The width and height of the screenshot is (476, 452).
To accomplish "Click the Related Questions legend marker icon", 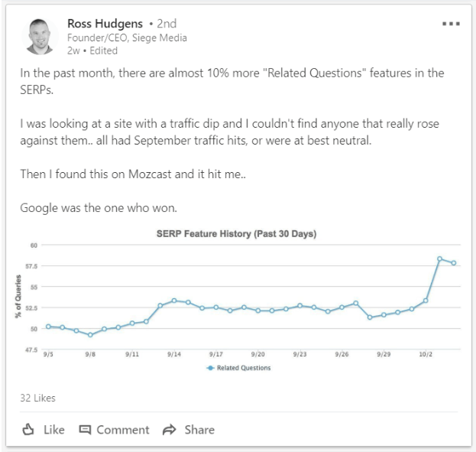I will (210, 368).
